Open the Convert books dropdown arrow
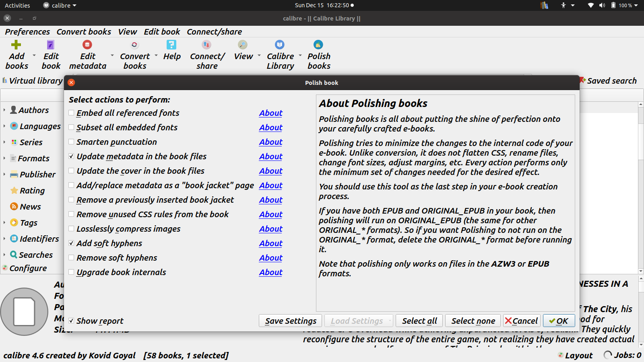Viewport: 644px width, 362px height. click(156, 56)
